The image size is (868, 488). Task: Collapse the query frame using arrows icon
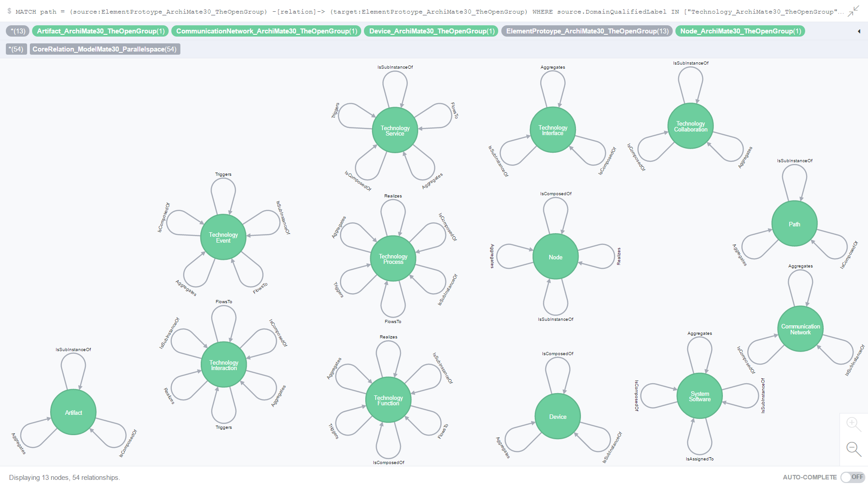pyautogui.click(x=853, y=11)
